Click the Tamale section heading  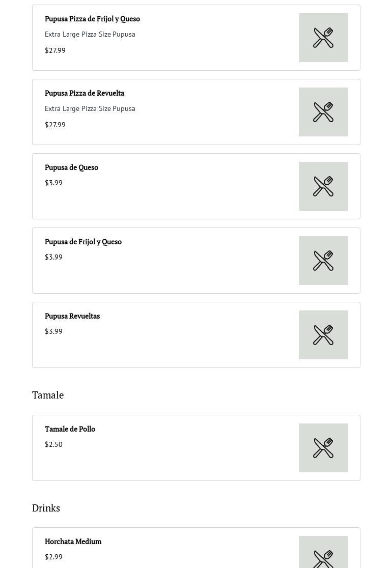click(x=48, y=395)
